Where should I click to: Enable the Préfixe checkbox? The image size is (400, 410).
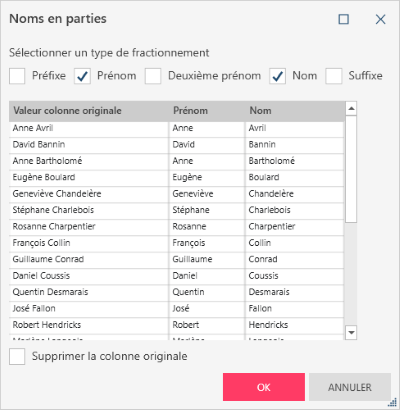(17, 76)
